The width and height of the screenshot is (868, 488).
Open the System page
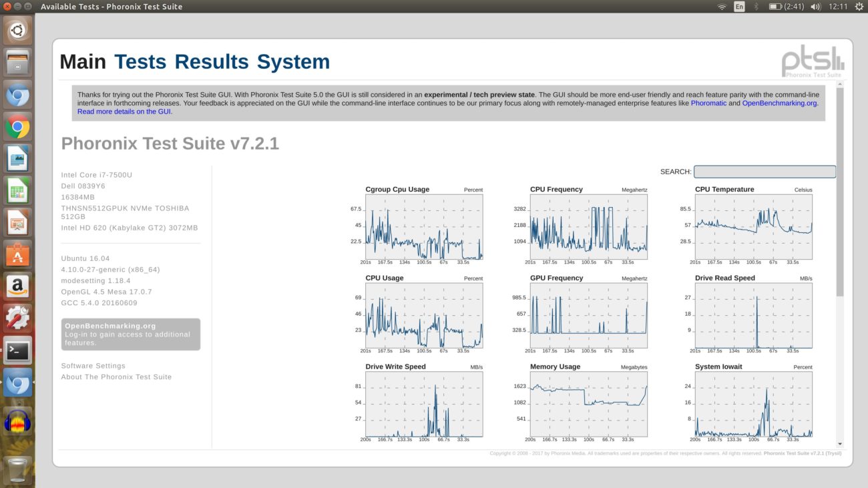pos(293,61)
